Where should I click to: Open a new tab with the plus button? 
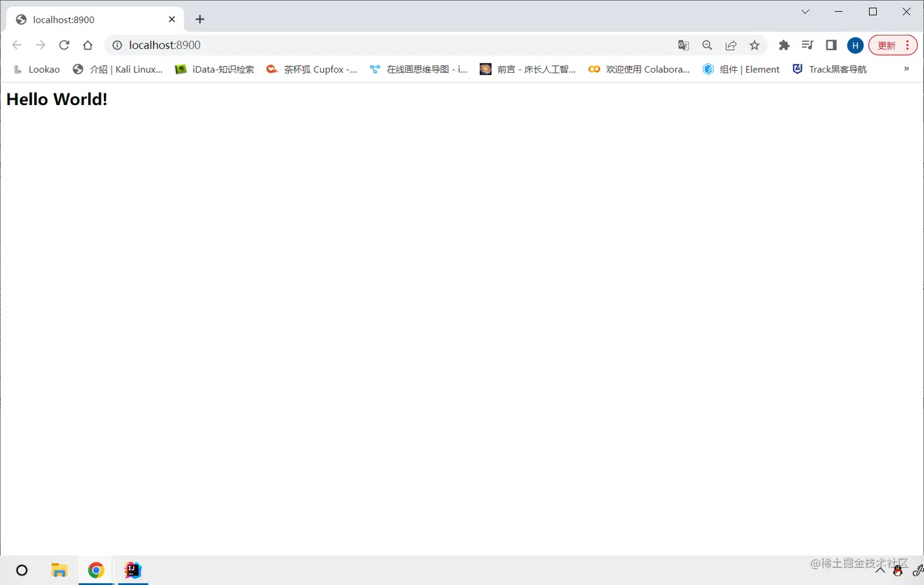pyautogui.click(x=200, y=20)
